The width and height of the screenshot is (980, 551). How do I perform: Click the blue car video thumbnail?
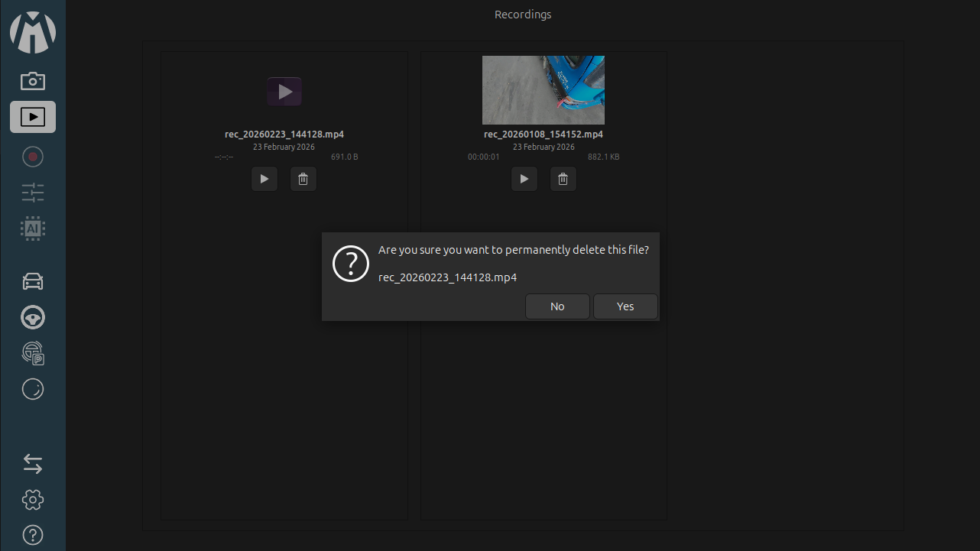544,90
